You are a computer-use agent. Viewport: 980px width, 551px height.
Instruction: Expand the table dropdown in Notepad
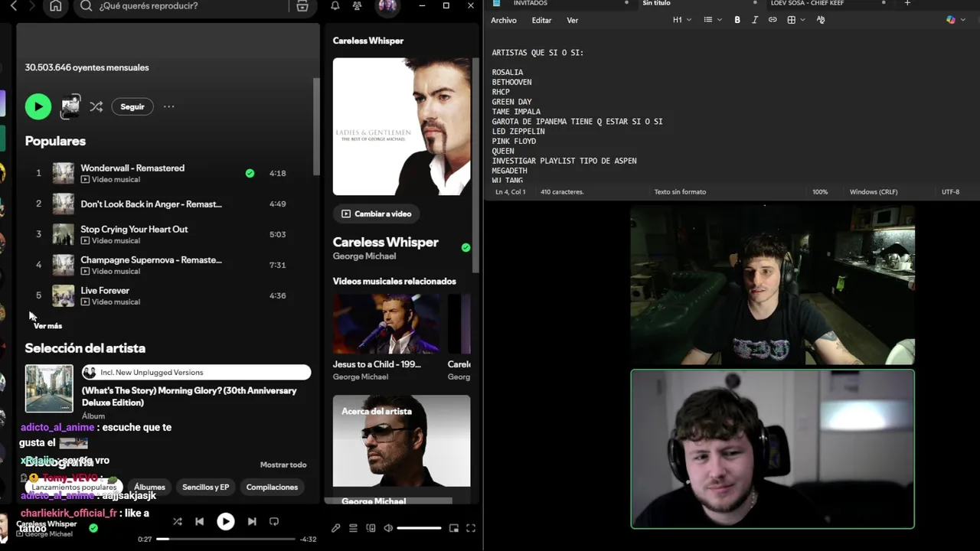pyautogui.click(x=796, y=20)
